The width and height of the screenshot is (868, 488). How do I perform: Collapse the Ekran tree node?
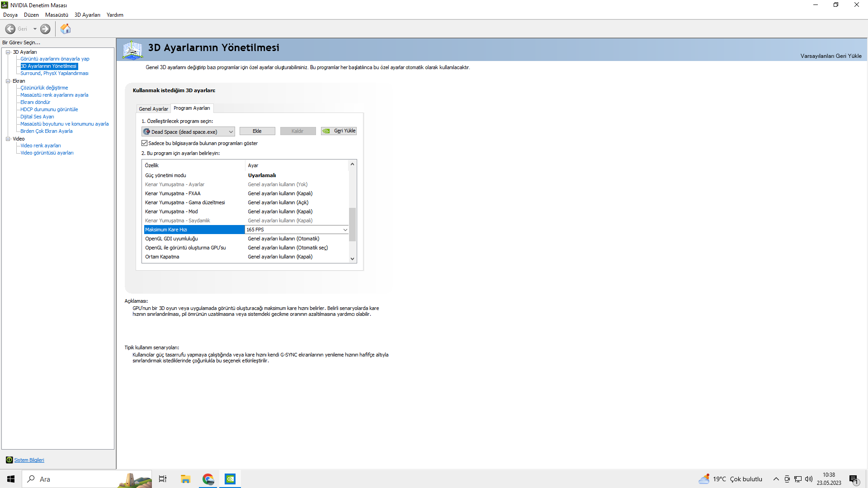tap(8, 81)
